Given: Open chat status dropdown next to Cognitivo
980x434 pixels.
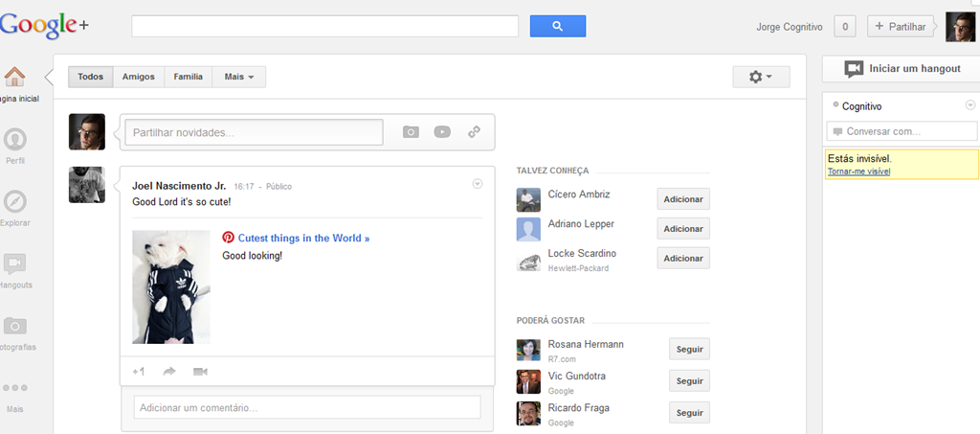Looking at the screenshot, I should 970,105.
